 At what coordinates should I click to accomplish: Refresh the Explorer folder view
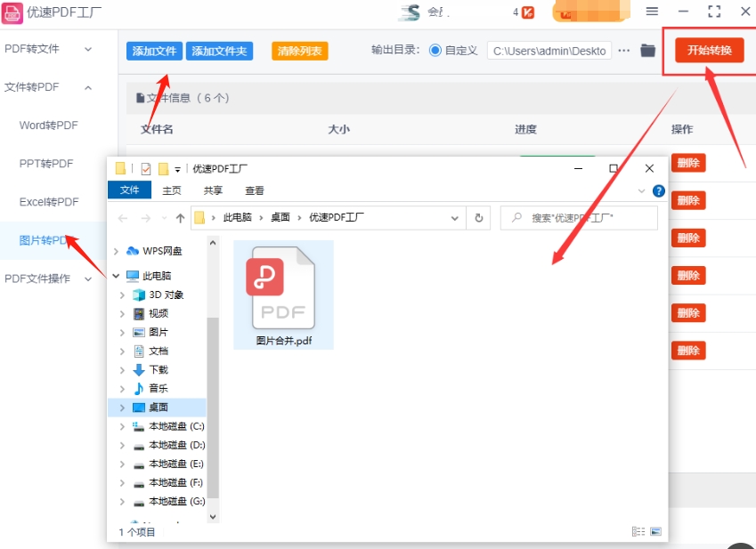(479, 218)
